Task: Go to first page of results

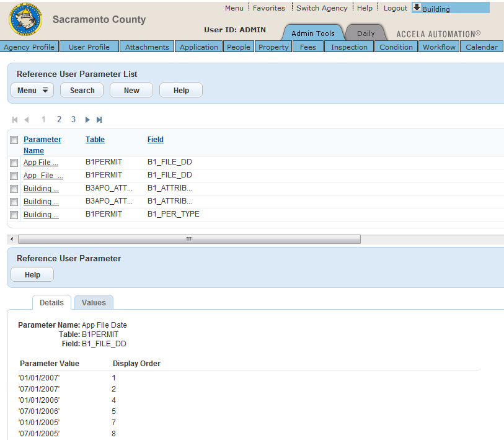Action: 15,120
